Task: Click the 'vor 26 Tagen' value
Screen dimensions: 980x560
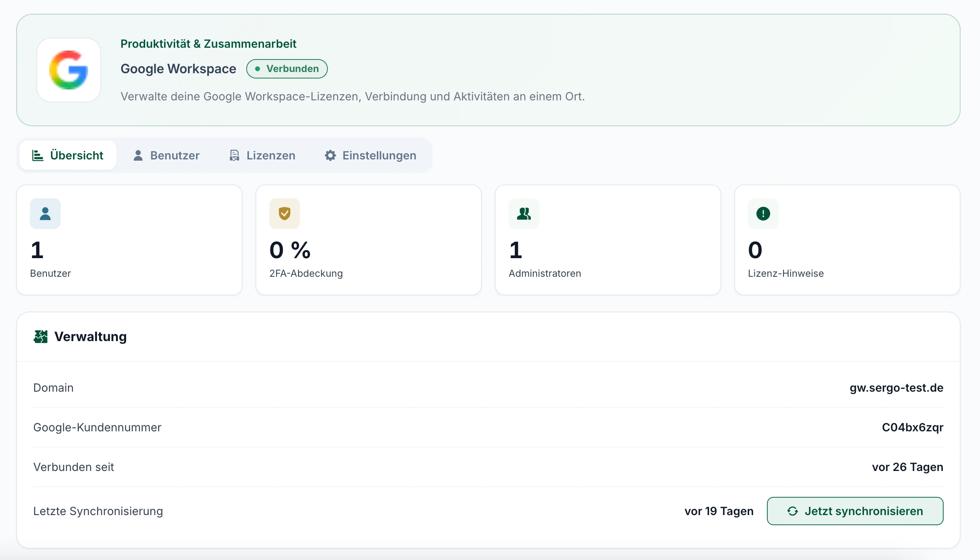Action: pos(908,467)
